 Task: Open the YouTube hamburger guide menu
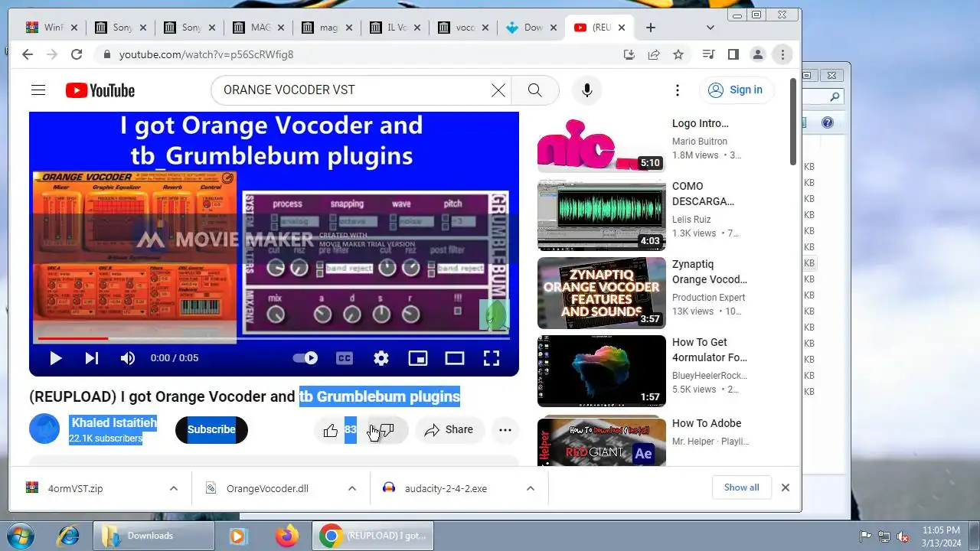(x=38, y=90)
